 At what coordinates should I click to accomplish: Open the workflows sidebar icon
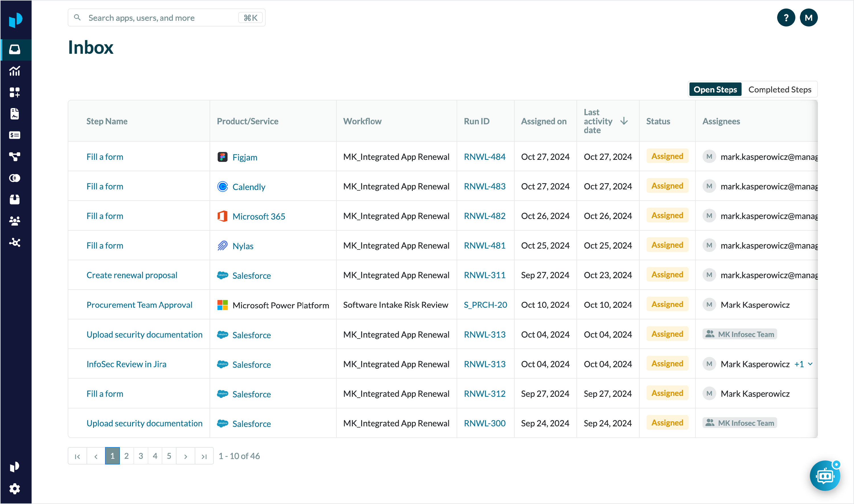point(15,156)
